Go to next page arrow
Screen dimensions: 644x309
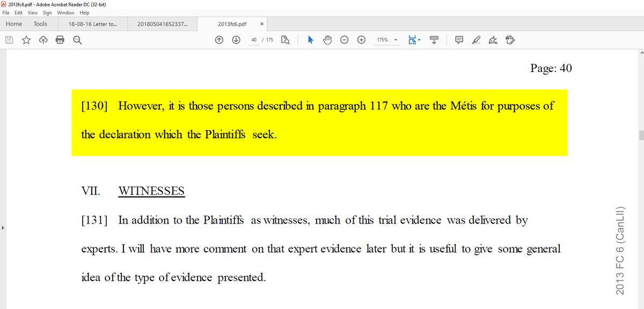[236, 40]
